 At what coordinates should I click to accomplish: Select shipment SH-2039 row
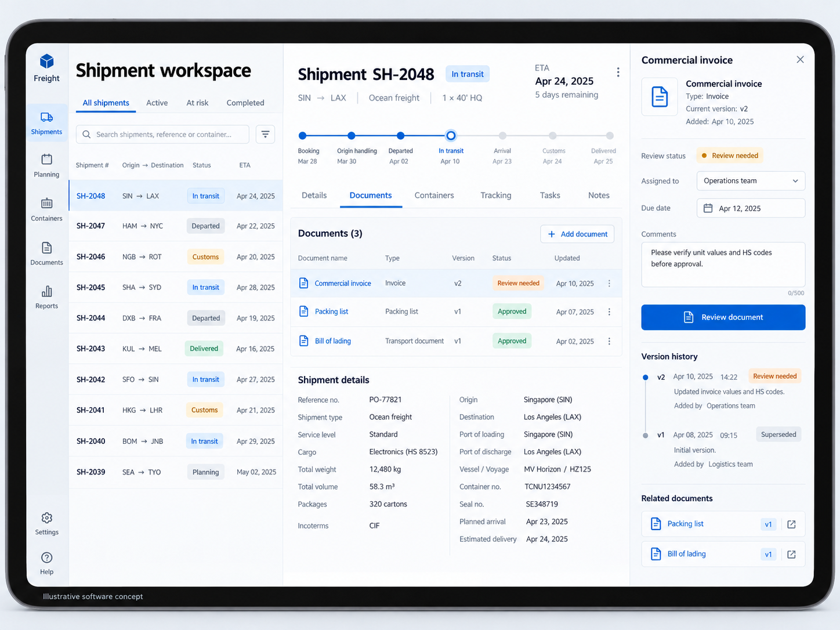[176, 472]
